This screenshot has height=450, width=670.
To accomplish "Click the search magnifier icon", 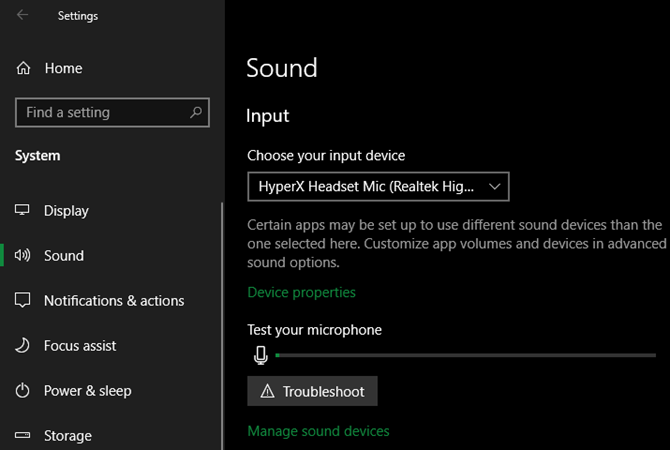I will pyautogui.click(x=195, y=113).
